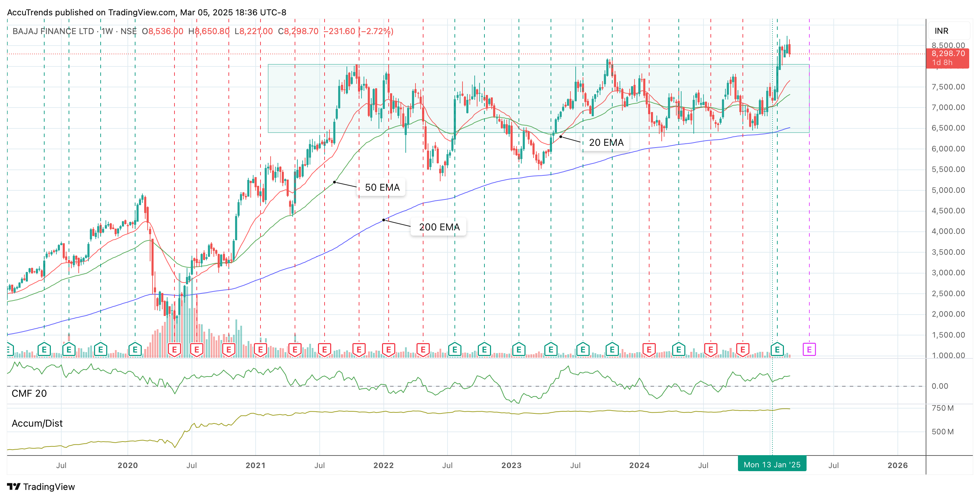This screenshot has height=499, width=980.
Task: Click the BAJAJ FINANCE LTD symbol title
Action: tap(53, 31)
